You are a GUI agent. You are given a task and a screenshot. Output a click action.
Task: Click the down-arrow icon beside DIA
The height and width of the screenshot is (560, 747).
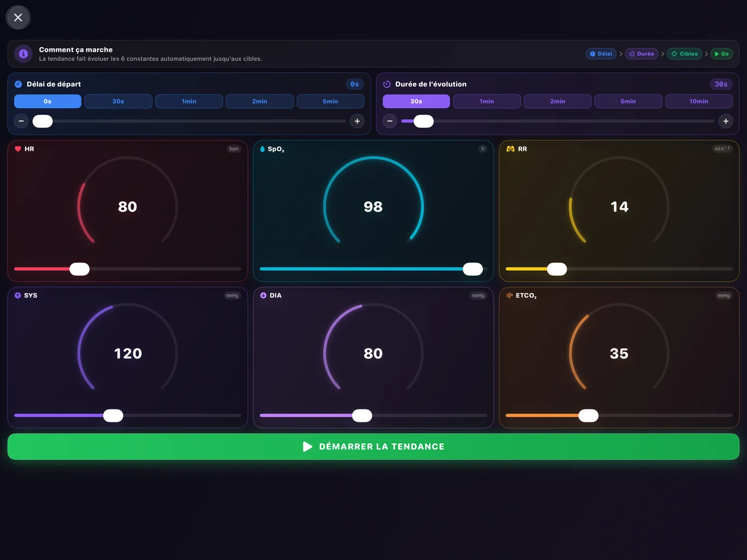(x=264, y=295)
